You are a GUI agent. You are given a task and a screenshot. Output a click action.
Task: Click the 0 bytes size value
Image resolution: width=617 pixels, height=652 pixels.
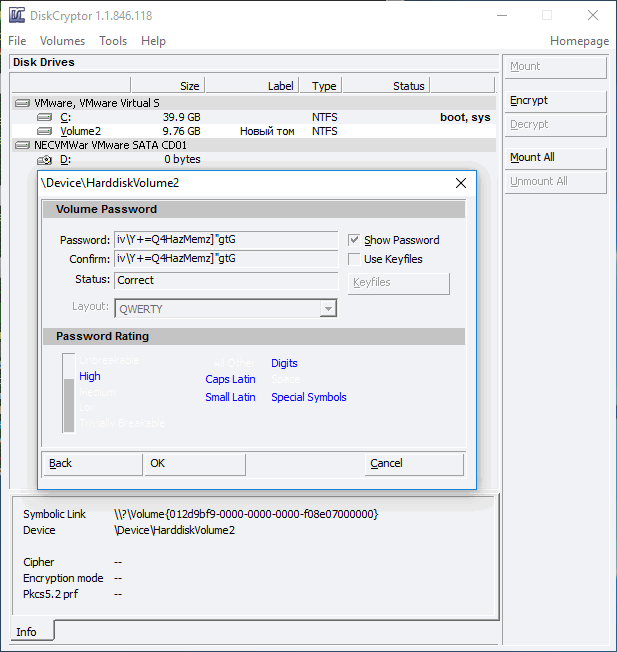[x=182, y=160]
